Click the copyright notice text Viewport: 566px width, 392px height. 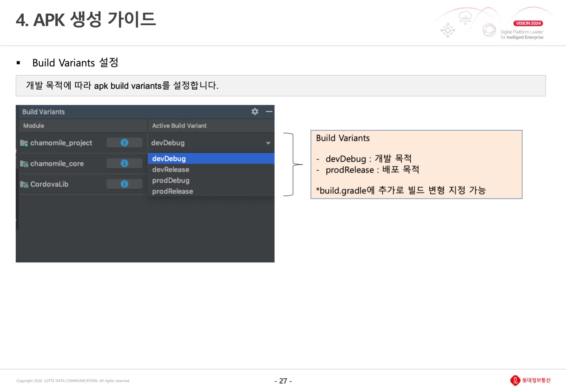pos(73,381)
